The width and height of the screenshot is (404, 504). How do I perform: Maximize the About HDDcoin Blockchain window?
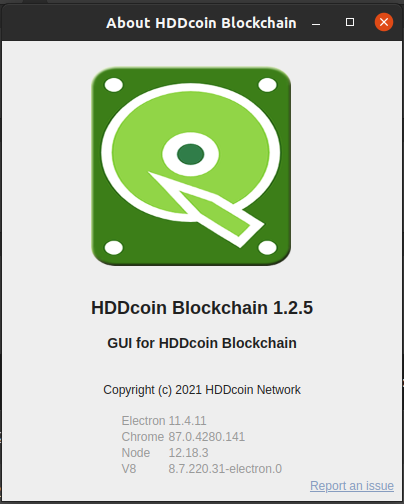click(350, 22)
